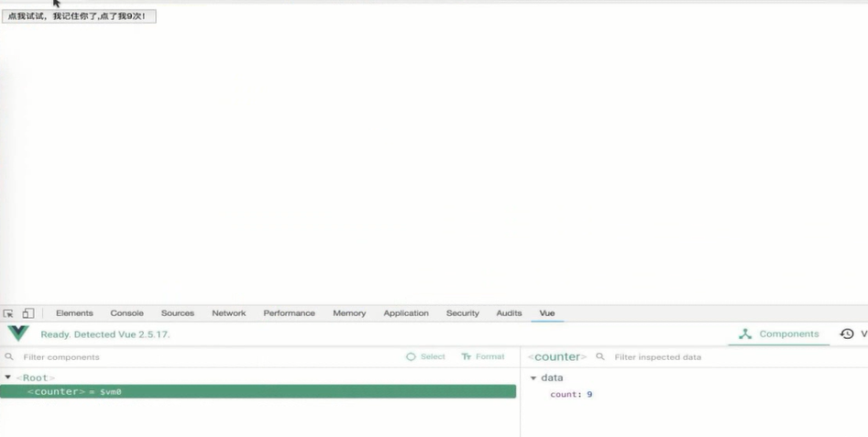
Task: Switch to the Console tab
Action: click(x=126, y=313)
